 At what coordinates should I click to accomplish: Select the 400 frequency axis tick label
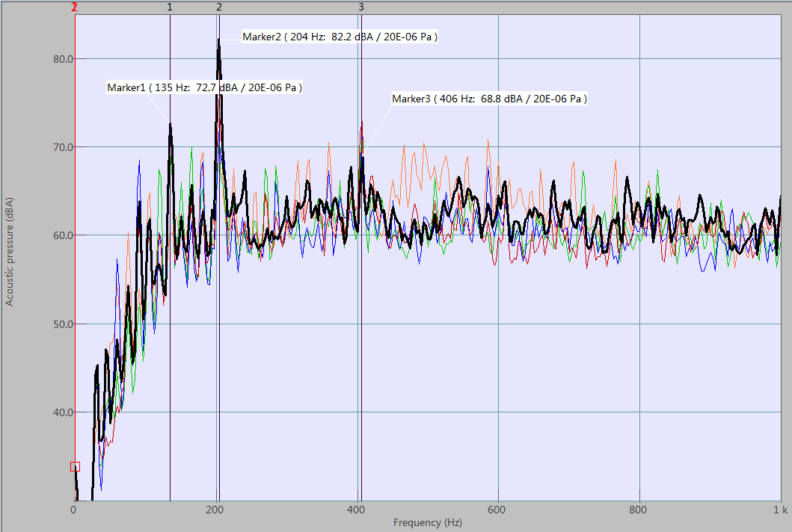point(357,510)
